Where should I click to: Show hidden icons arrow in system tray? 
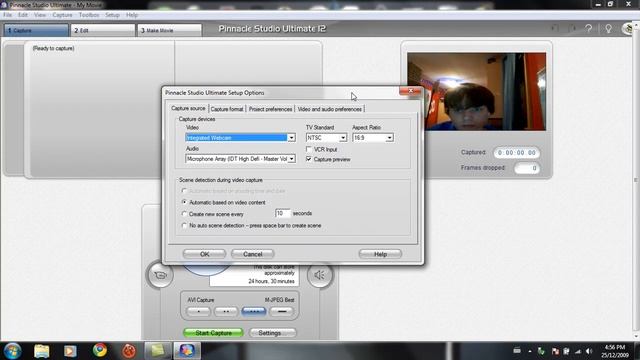coord(530,351)
